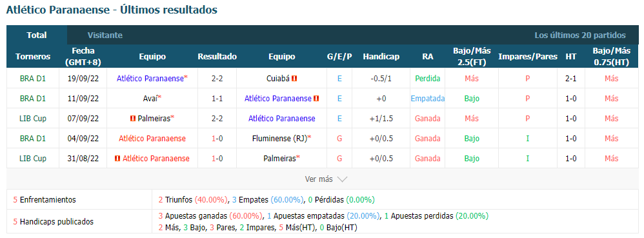Click red card icon next to Avaí row's Atlético Paranaense
The height and width of the screenshot is (238, 644).
coord(316,99)
